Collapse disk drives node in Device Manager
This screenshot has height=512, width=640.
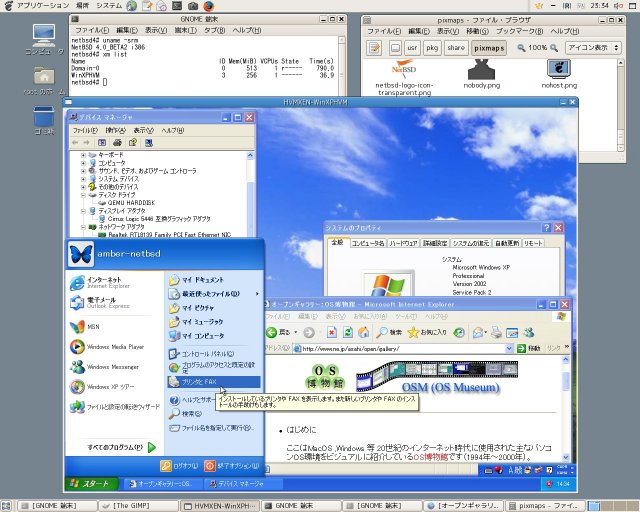[83, 195]
